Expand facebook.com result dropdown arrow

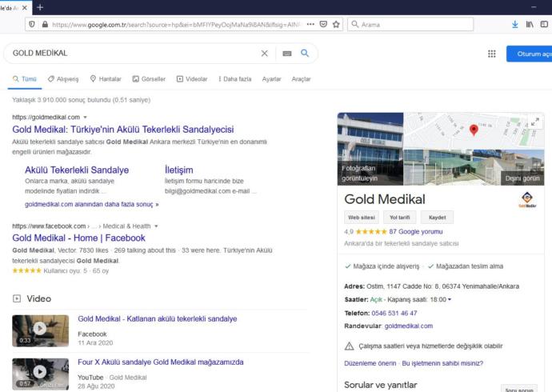(156, 226)
